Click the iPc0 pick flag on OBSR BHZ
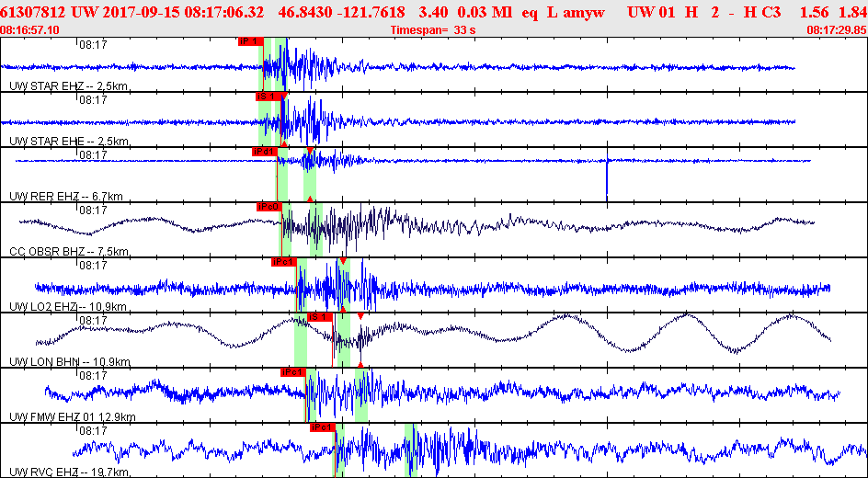 [x=269, y=207]
